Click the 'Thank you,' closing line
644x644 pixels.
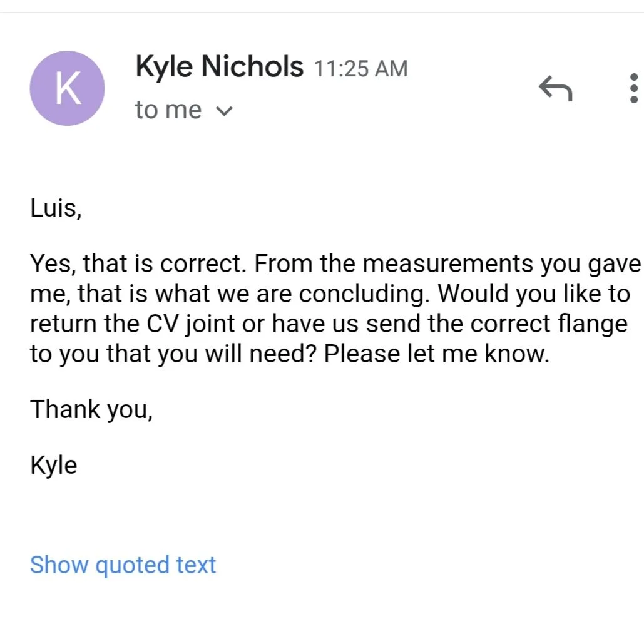[91, 409]
